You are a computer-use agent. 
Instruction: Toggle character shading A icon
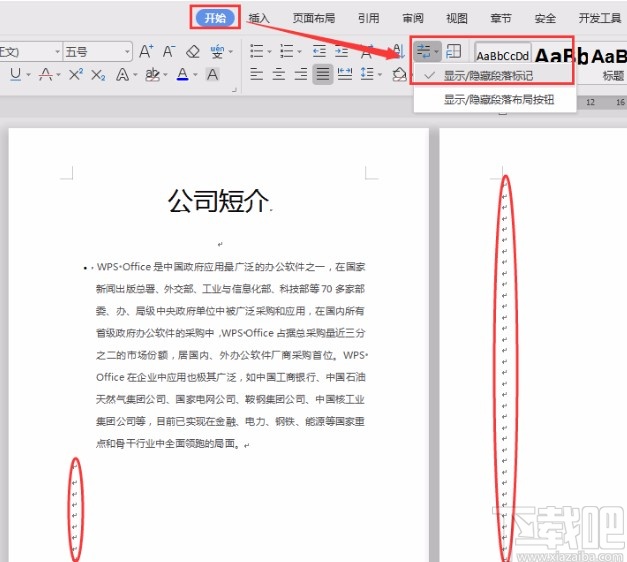pos(212,74)
